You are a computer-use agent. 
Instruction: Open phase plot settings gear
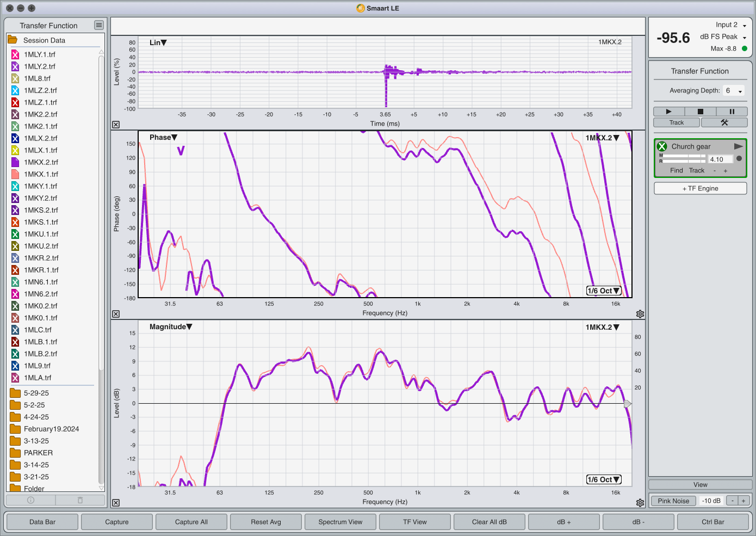click(640, 314)
